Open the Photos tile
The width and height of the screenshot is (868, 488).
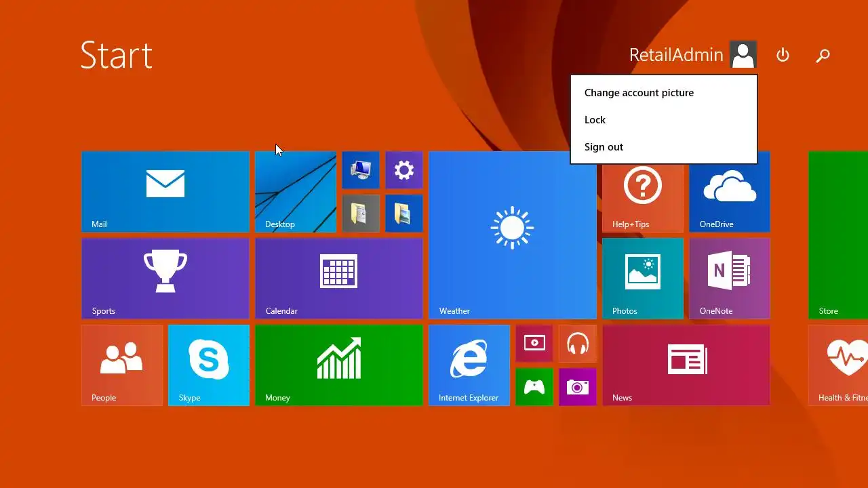click(x=643, y=279)
